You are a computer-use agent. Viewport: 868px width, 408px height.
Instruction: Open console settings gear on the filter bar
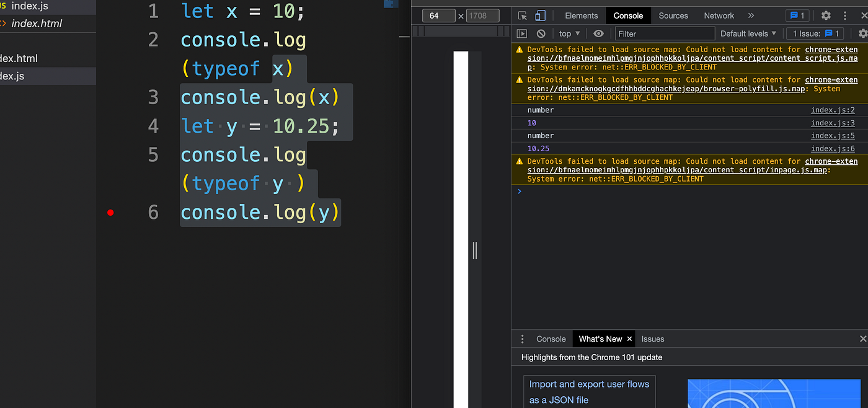[x=864, y=33]
